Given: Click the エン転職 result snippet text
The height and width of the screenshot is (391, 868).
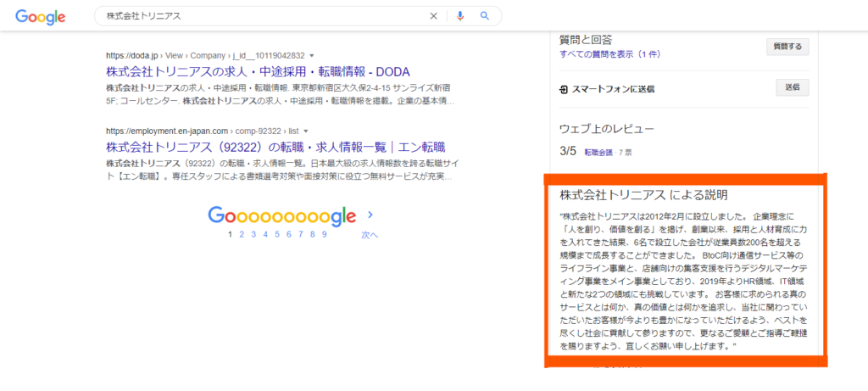Looking at the screenshot, I should coord(284,170).
